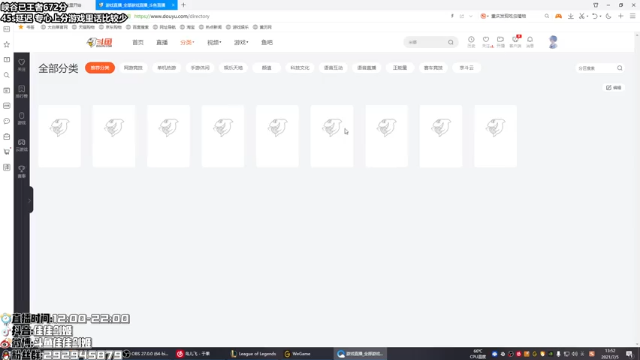Open the 淘宝 bookmark link

pyautogui.click(x=188, y=27)
